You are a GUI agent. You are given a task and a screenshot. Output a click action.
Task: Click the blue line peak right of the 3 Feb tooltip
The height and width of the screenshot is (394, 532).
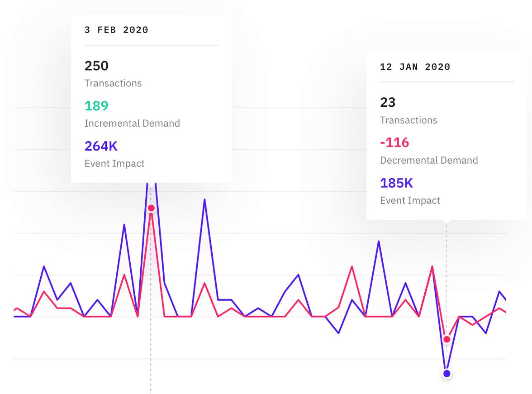(204, 199)
